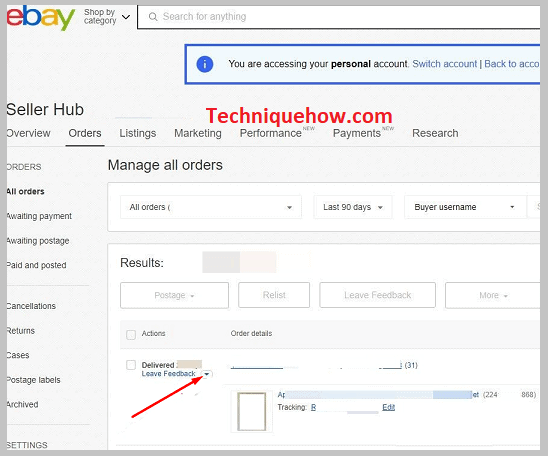Open the Marketing tab

click(x=198, y=133)
